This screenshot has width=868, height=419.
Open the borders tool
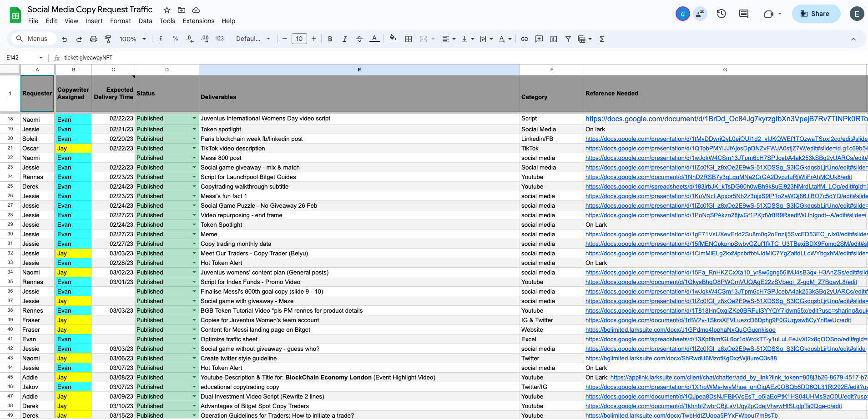(409, 39)
